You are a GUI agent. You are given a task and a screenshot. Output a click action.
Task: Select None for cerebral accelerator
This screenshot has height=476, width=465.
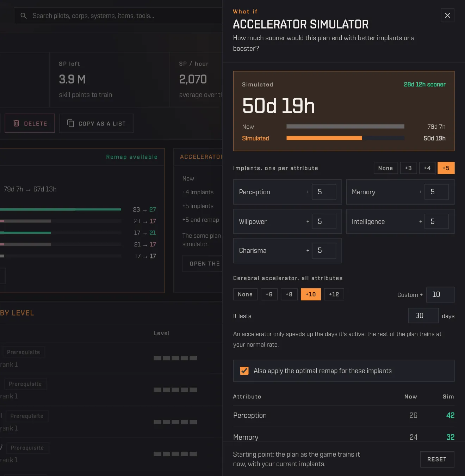(x=245, y=294)
